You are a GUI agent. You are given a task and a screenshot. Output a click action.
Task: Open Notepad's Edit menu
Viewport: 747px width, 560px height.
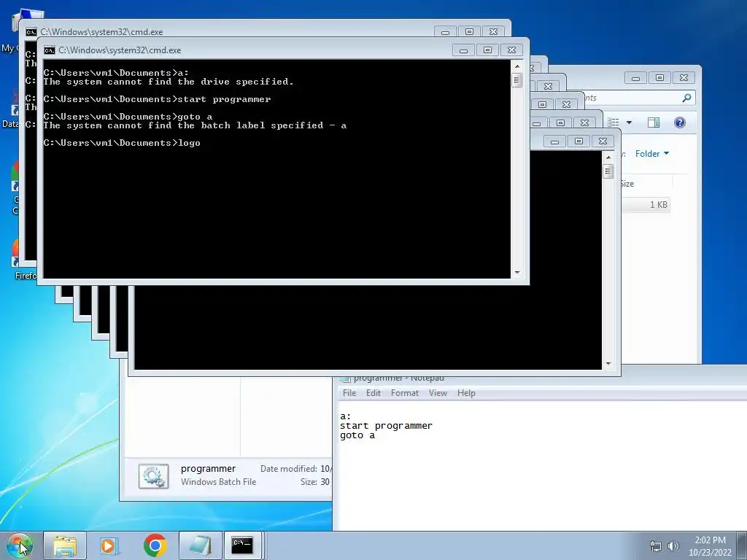373,393
